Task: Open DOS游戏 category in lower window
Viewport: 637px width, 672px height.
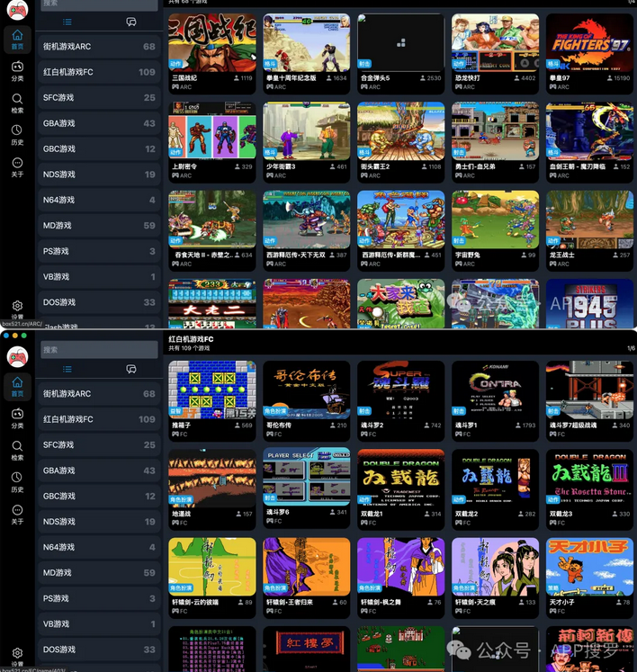Action: coord(99,650)
